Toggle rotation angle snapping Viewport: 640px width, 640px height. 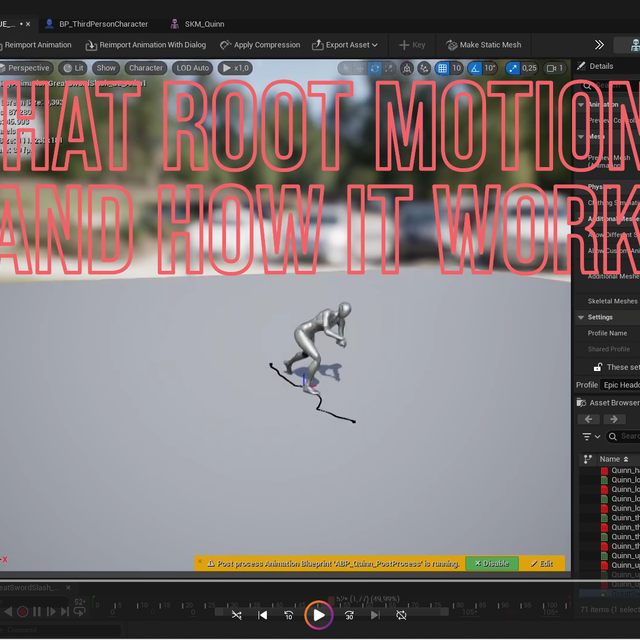[x=475, y=68]
